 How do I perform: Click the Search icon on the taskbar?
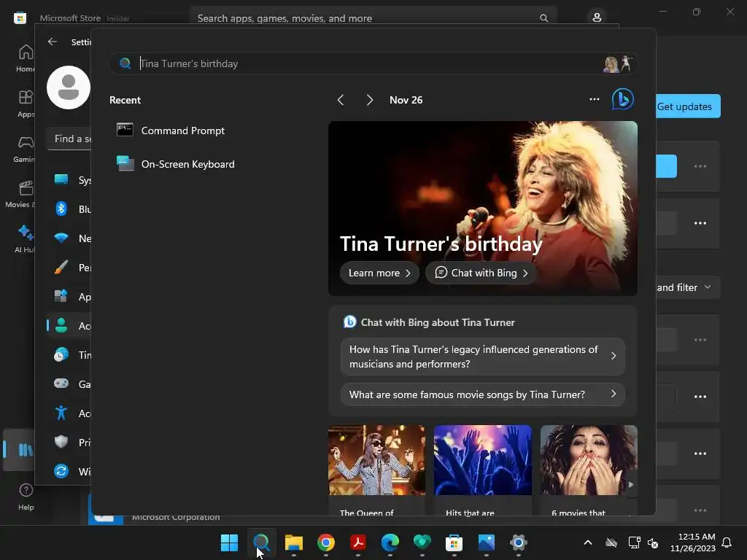click(261, 542)
